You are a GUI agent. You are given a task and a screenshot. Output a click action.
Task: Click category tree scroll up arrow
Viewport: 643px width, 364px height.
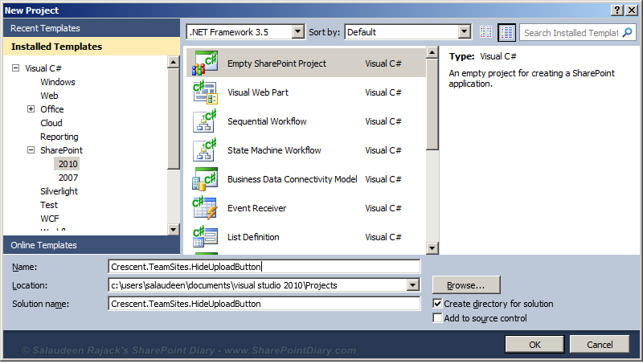click(174, 62)
